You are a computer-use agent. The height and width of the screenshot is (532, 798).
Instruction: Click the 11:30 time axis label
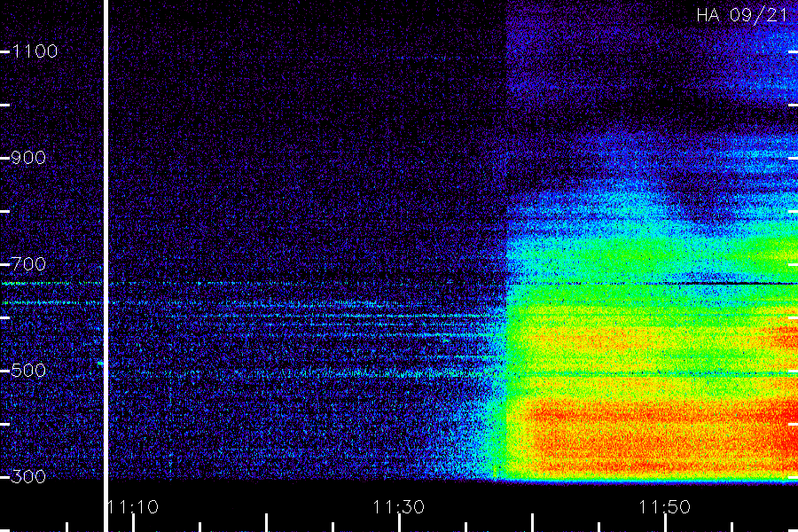398,507
